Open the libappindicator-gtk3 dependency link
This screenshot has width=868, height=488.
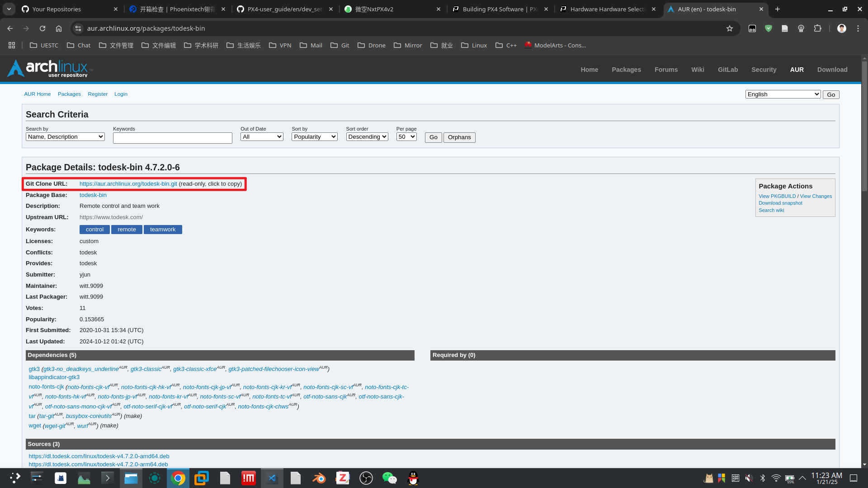click(54, 377)
